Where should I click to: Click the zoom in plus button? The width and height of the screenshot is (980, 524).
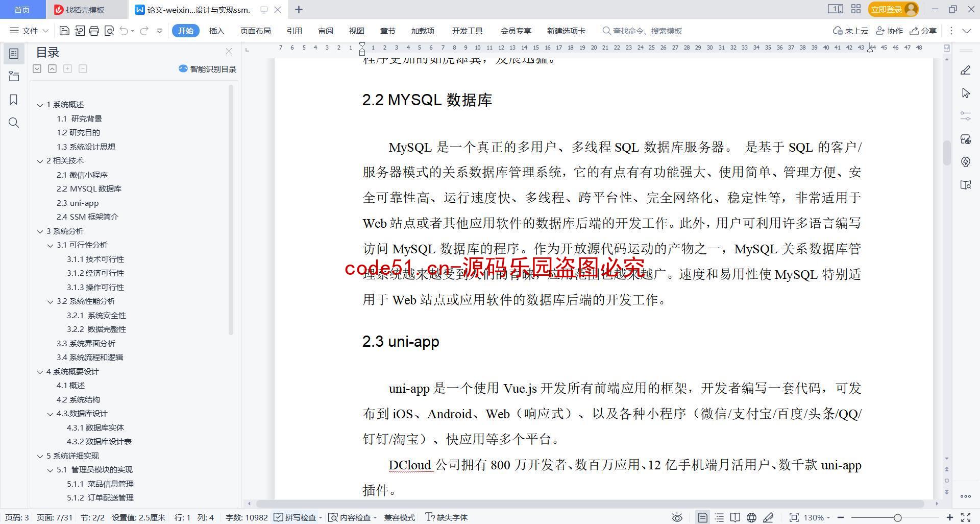pos(949,517)
